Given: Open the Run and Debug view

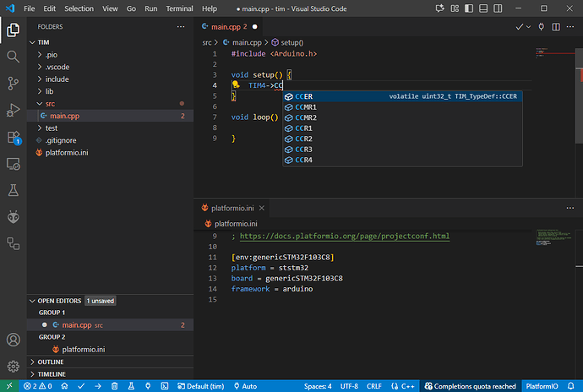Looking at the screenshot, I should (13, 110).
